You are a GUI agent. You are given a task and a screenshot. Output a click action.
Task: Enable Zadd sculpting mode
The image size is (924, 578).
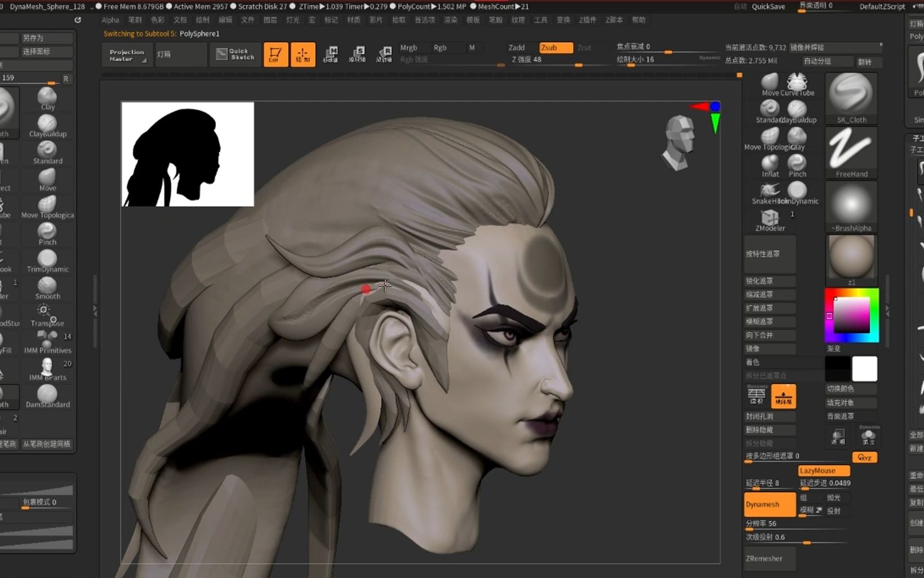517,47
